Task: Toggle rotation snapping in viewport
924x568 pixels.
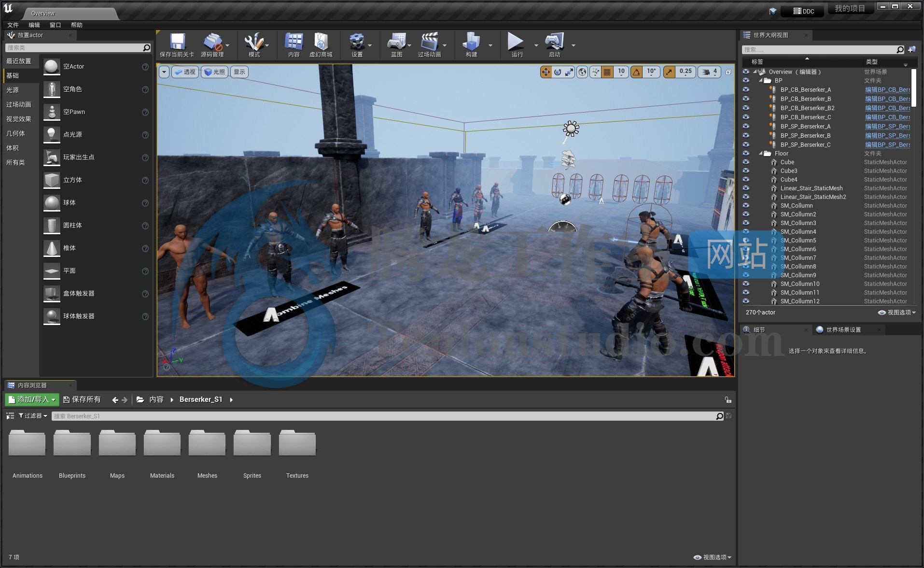Action: click(x=637, y=72)
